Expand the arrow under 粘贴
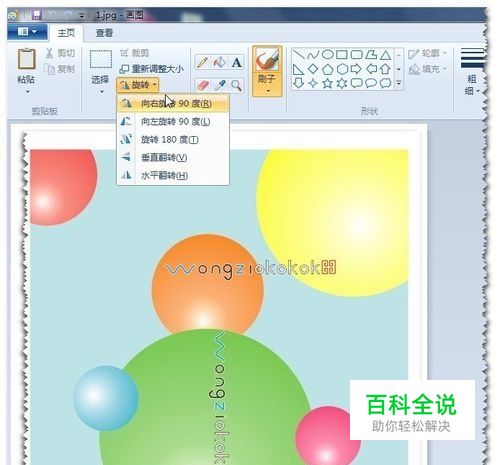Screen dimensions: 500x465 [x=27, y=92]
